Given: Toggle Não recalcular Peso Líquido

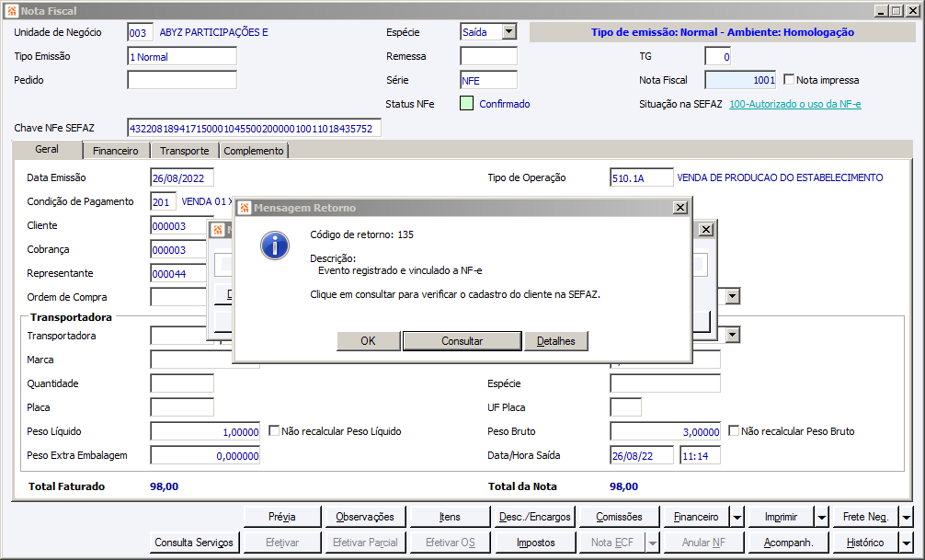Looking at the screenshot, I should click(274, 430).
